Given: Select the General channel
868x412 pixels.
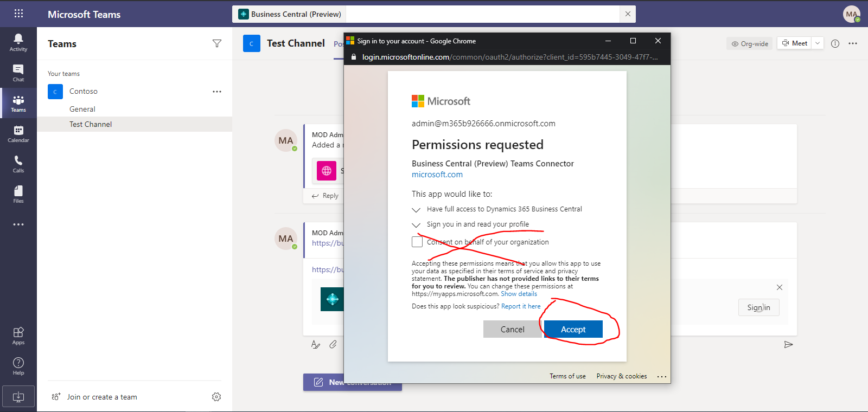Looking at the screenshot, I should tap(82, 109).
